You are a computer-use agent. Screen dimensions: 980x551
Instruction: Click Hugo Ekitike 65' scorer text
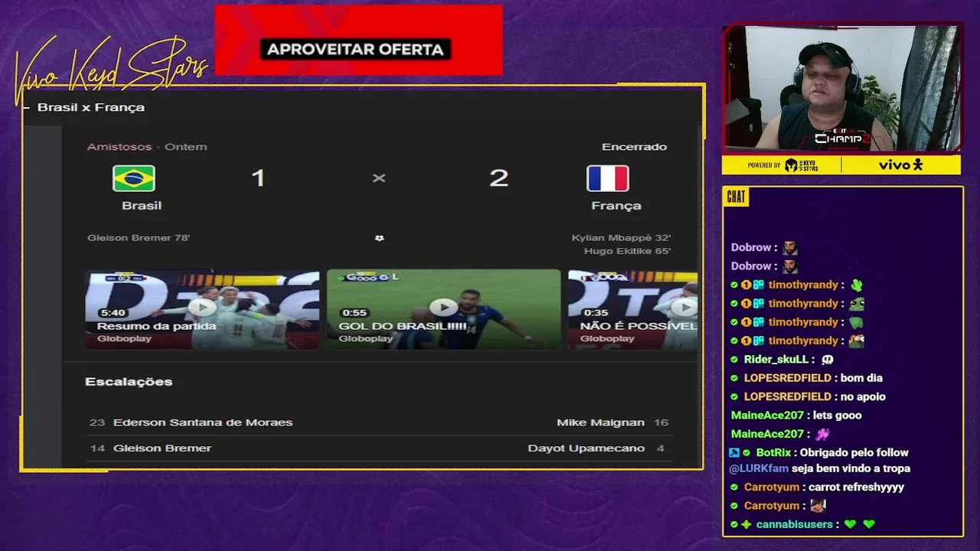pos(627,251)
